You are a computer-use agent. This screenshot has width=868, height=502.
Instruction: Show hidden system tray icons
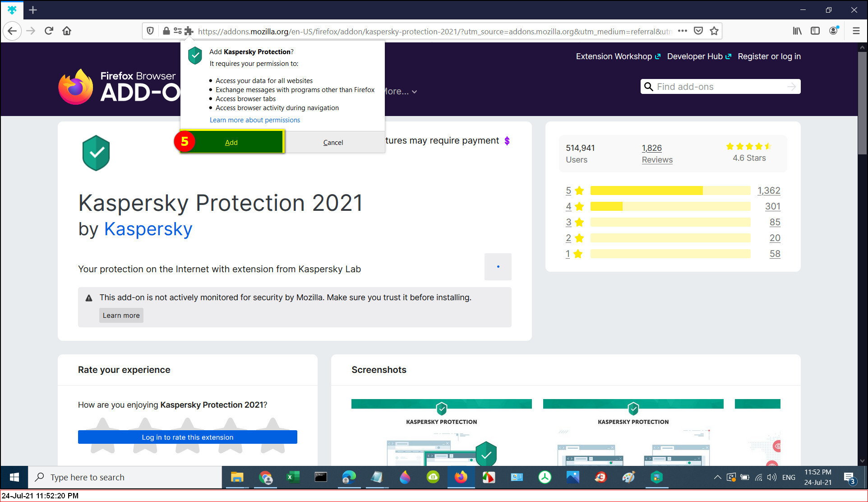point(717,477)
